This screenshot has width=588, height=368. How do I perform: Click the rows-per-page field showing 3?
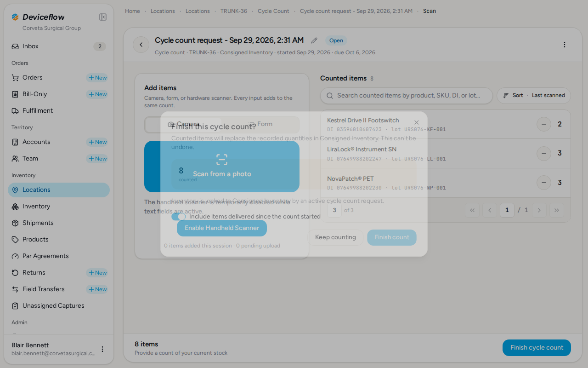[334, 210]
